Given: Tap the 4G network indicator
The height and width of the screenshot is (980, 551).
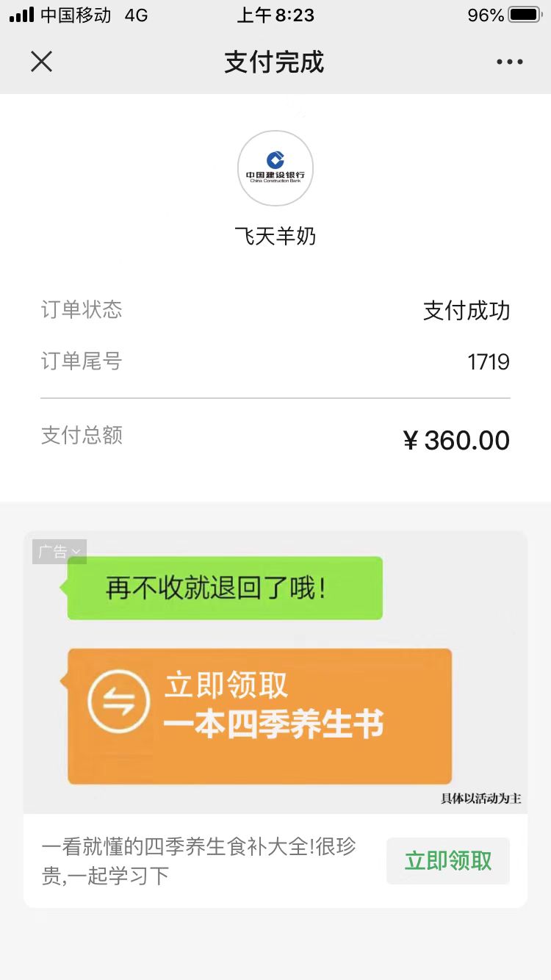Looking at the screenshot, I should click(136, 15).
